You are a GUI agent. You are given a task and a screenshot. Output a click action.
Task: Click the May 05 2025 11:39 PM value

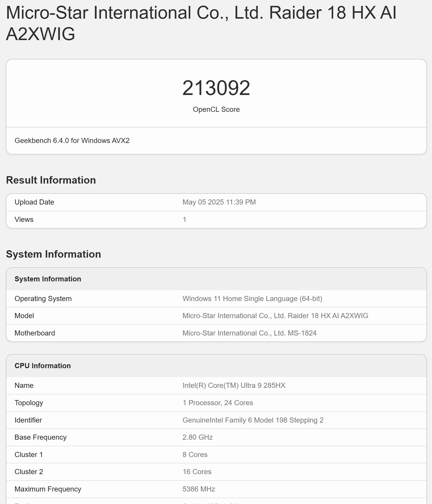(x=219, y=202)
